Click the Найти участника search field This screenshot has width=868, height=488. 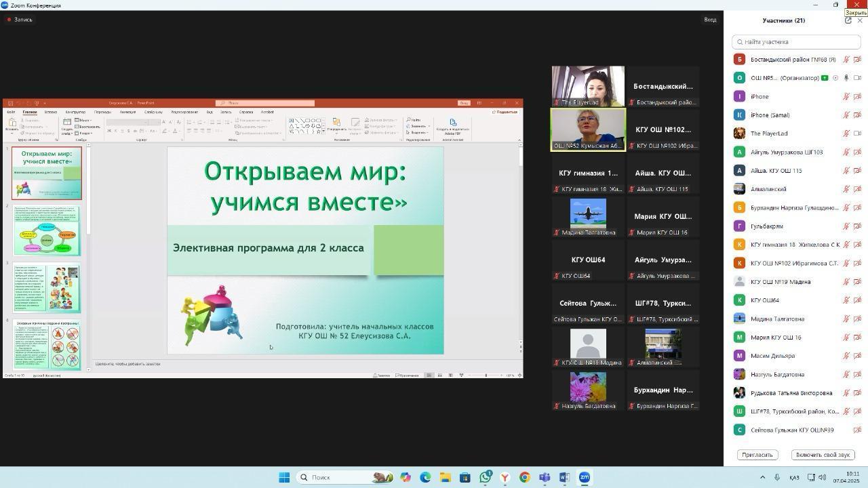click(796, 42)
